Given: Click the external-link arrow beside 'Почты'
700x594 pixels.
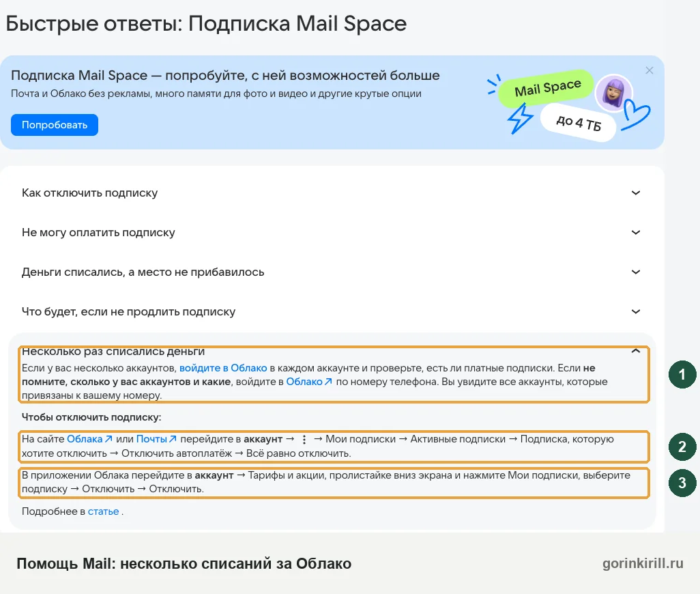Looking at the screenshot, I should (173, 439).
